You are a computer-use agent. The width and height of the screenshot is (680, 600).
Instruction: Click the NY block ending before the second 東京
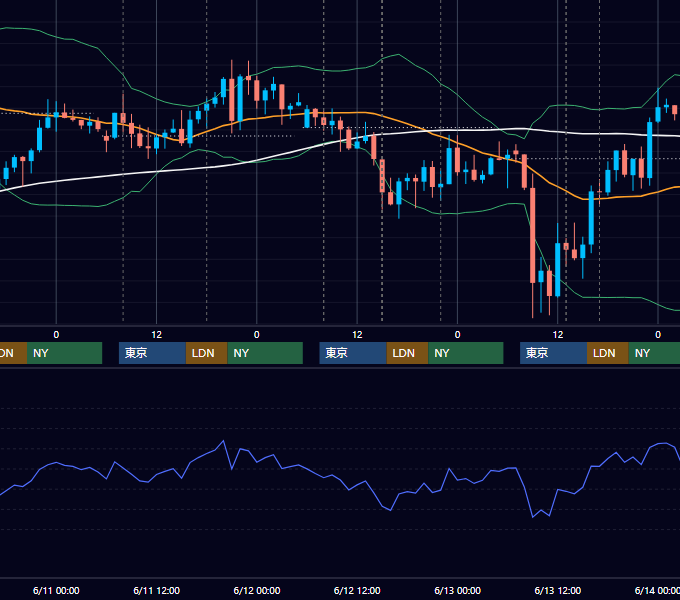(265, 353)
